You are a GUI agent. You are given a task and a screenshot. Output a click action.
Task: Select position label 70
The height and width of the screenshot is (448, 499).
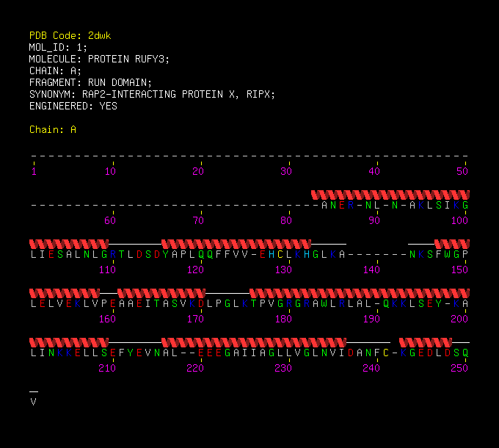point(198,220)
